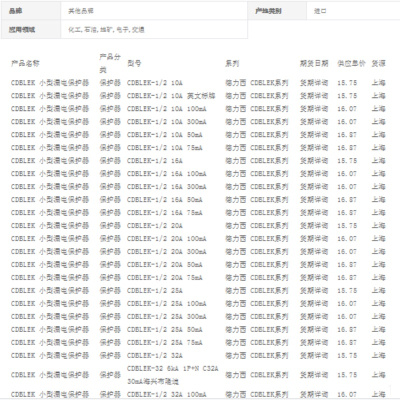The width and height of the screenshot is (400, 400).
Task: Click the 期货日期 column header
Action: (x=314, y=63)
